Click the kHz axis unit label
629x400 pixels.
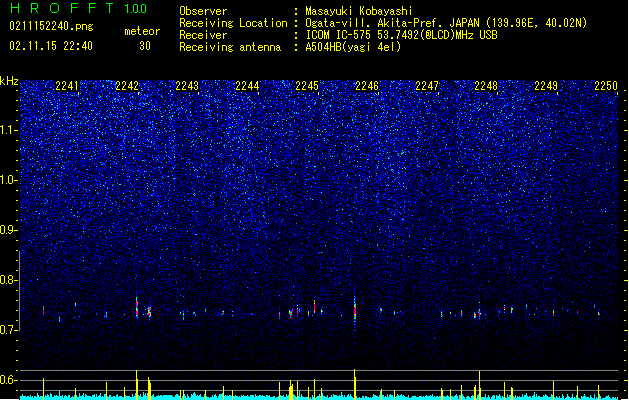tap(9, 81)
